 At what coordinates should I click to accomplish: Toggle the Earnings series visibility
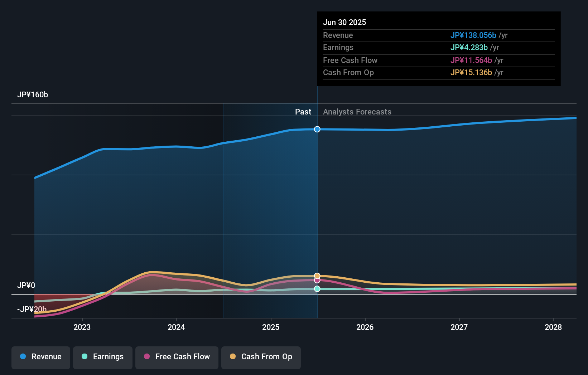click(103, 357)
